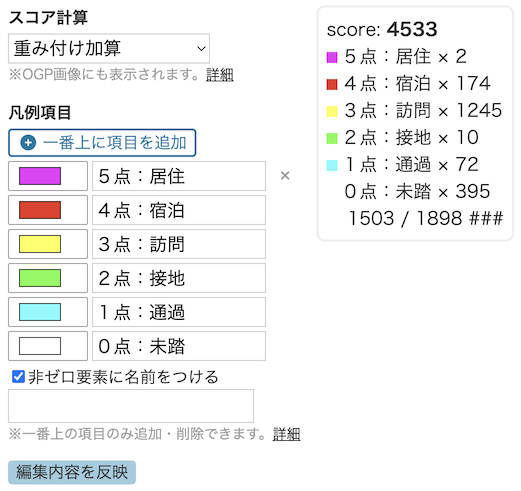The width and height of the screenshot is (521, 491).
Task: Click the empty name field below the checkbox
Action: (131, 406)
